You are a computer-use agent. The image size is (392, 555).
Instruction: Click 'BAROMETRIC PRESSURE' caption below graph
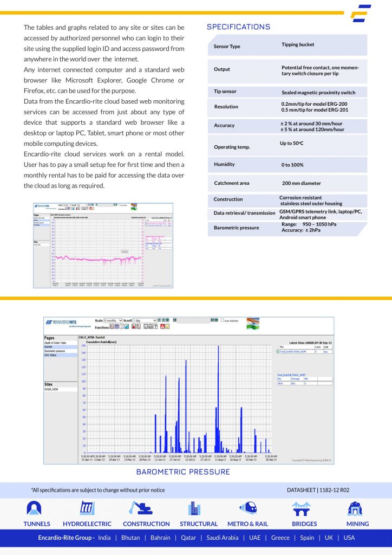[183, 472]
